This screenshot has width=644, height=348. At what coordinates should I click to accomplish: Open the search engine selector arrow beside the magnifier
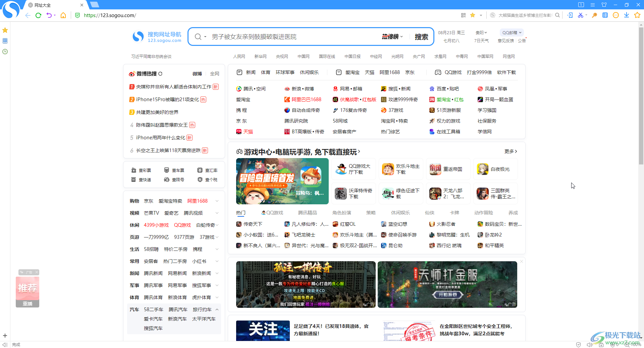(205, 37)
